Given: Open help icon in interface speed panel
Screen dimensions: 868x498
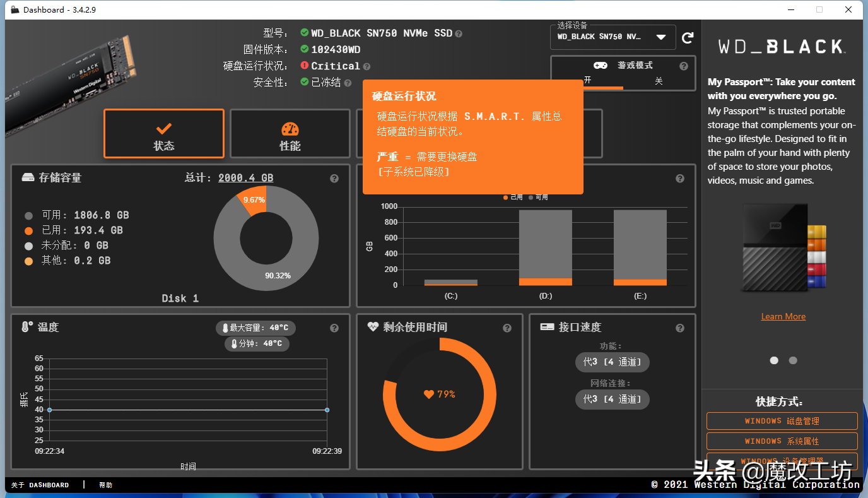Looking at the screenshot, I should pyautogui.click(x=680, y=328).
